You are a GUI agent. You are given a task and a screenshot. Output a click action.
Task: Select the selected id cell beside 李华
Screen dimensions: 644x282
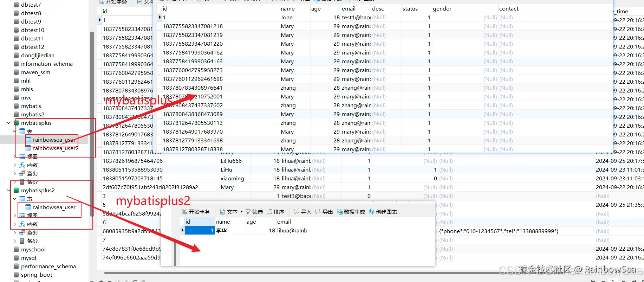pyautogui.click(x=200, y=230)
